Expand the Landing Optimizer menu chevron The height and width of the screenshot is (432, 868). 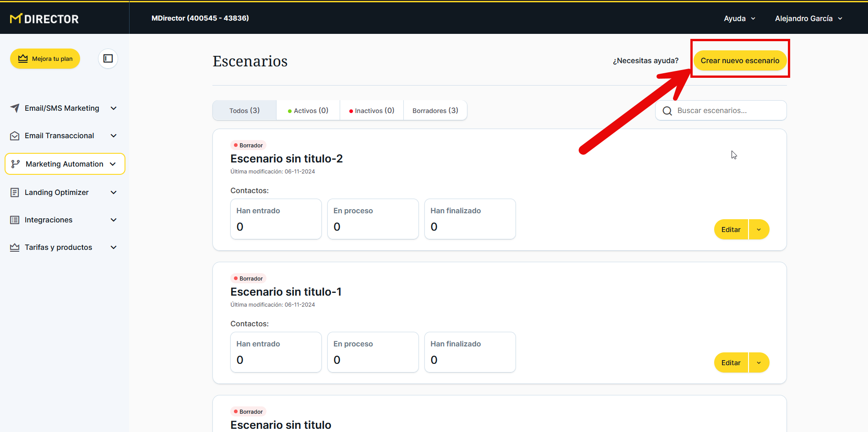114,193
